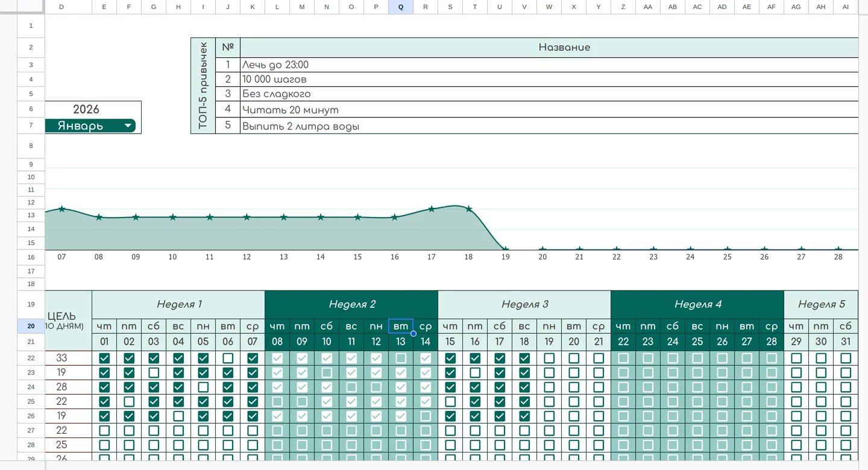Select row 20 header
Viewport: 868px width, 470px height.
pyautogui.click(x=31, y=326)
